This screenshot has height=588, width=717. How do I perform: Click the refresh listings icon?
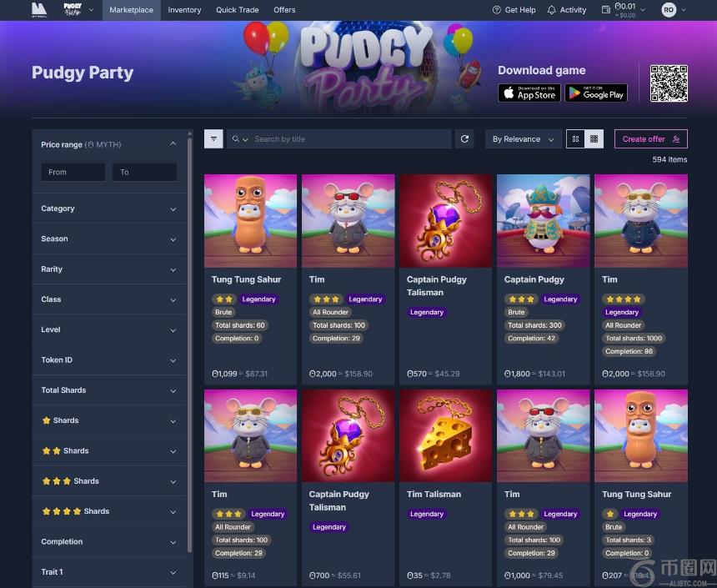(x=464, y=138)
